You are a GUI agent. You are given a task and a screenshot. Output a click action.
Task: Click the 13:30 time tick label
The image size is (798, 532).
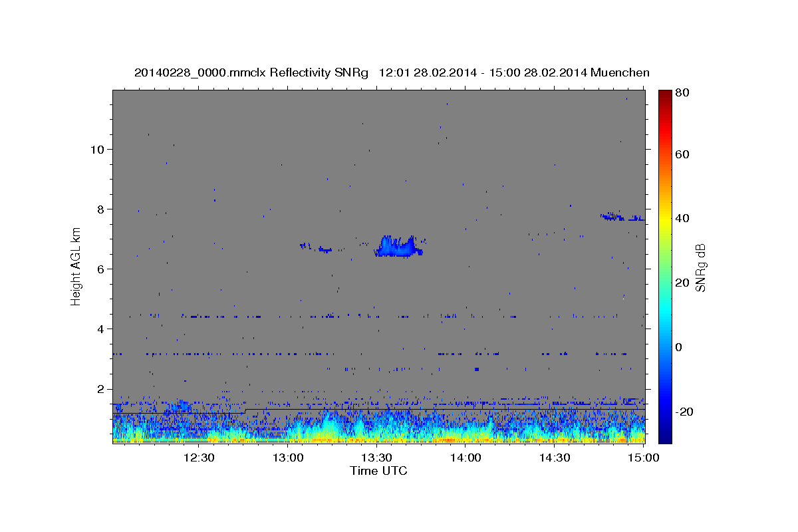pos(376,458)
